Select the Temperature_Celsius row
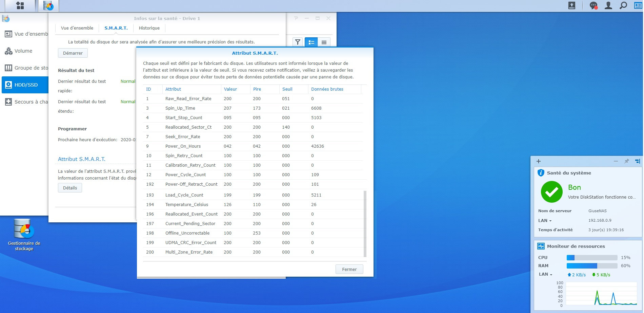Screen dimensions: 644x313 [253, 205]
